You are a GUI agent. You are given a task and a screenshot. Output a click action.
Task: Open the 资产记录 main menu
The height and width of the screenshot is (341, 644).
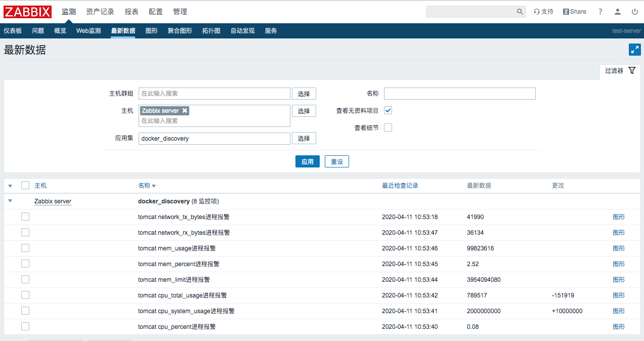(100, 12)
